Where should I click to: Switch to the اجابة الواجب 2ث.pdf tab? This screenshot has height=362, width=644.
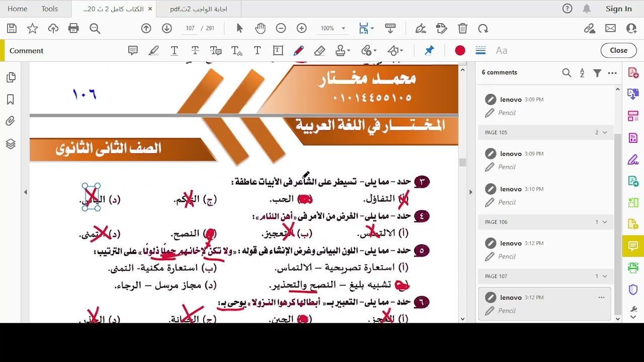point(198,9)
